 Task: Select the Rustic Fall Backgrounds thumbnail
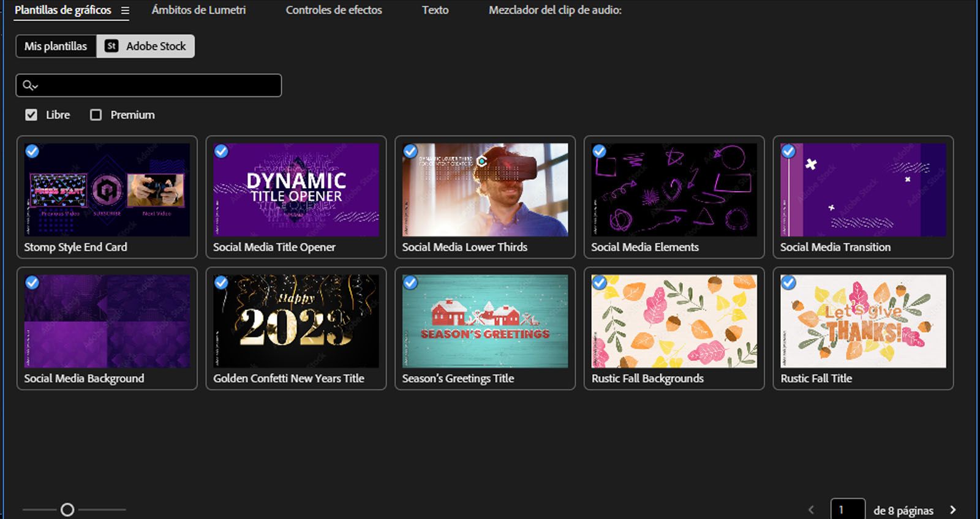[x=674, y=321]
